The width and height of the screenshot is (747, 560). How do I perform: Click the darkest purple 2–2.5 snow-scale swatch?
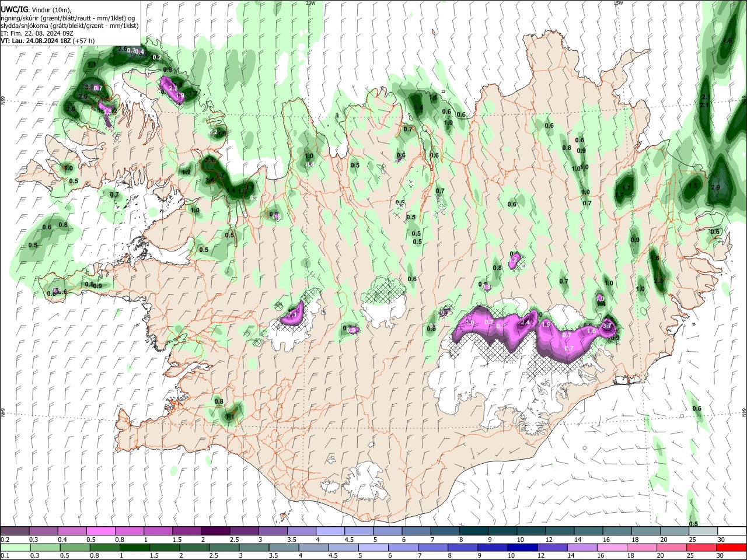[215, 531]
